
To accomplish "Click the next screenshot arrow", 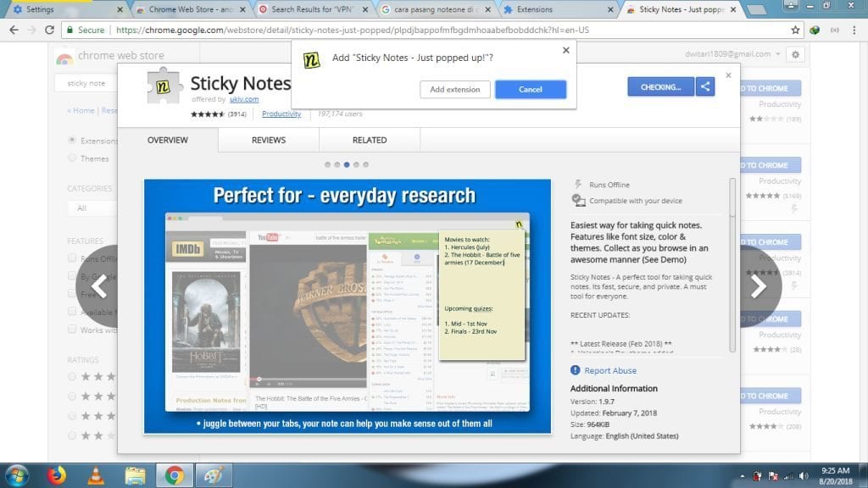I will click(x=758, y=286).
